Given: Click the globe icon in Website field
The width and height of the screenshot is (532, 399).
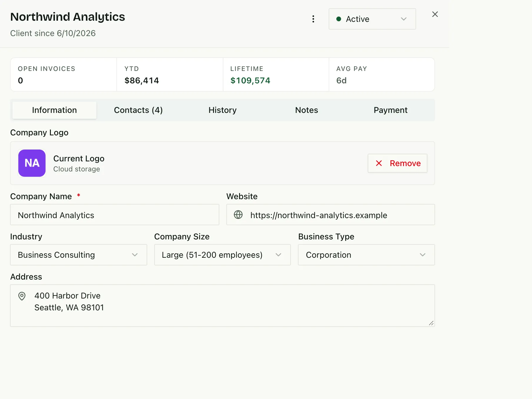Looking at the screenshot, I should pyautogui.click(x=238, y=215).
